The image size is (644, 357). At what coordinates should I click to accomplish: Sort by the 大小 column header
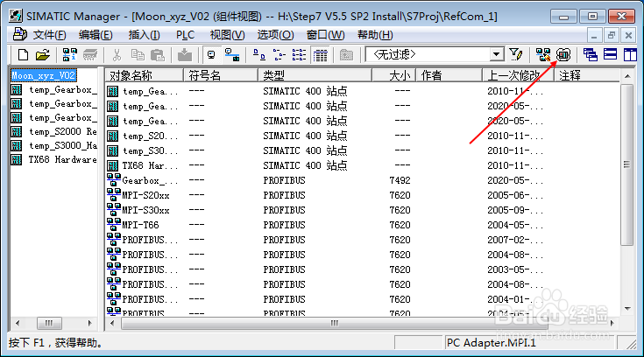pos(394,75)
